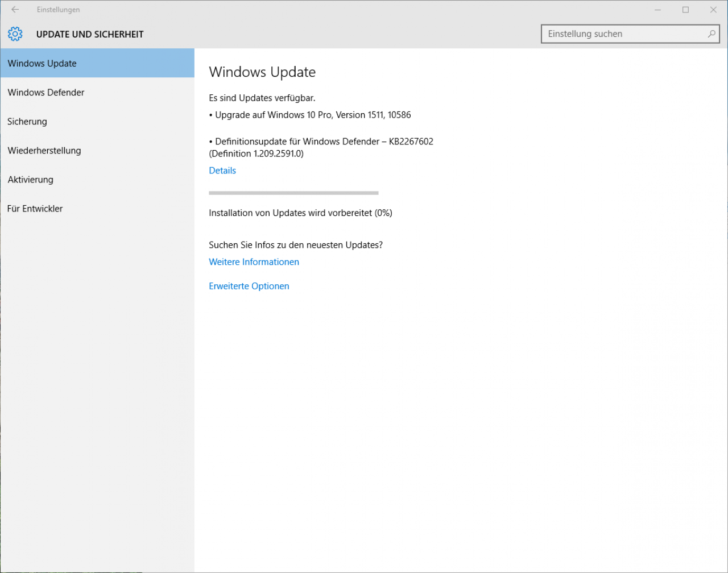This screenshot has height=573, width=728.
Task: Click 'Es sind Updates verfügbar.' text
Action: pos(262,98)
